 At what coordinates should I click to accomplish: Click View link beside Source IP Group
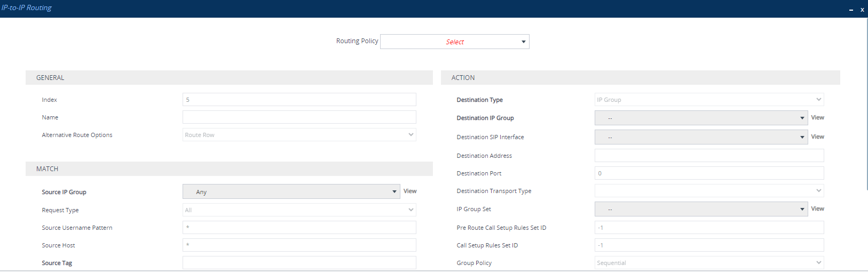410,191
